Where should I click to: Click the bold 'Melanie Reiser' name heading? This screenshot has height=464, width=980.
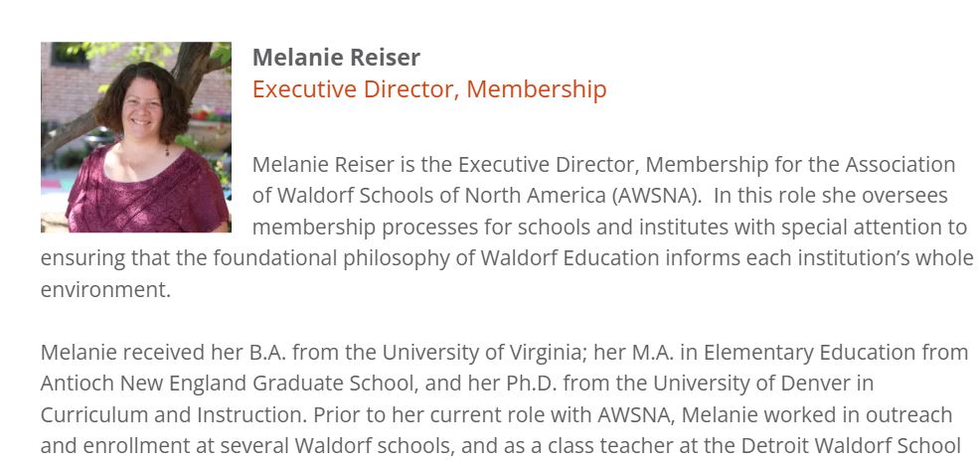(x=336, y=58)
